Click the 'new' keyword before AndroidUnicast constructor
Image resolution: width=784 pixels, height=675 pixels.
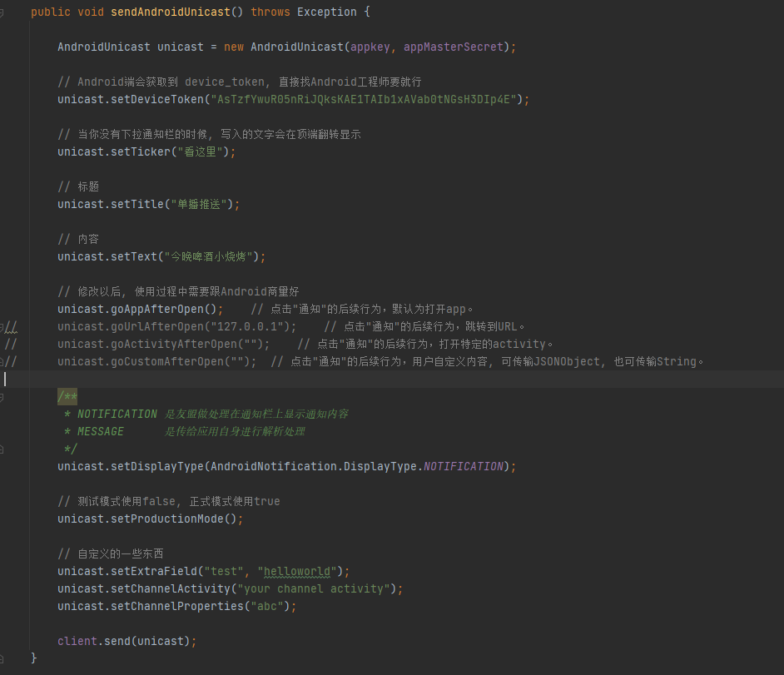click(x=234, y=47)
